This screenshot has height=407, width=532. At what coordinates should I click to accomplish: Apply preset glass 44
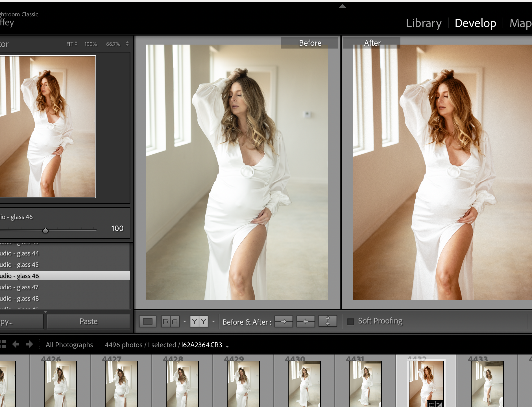click(x=65, y=253)
